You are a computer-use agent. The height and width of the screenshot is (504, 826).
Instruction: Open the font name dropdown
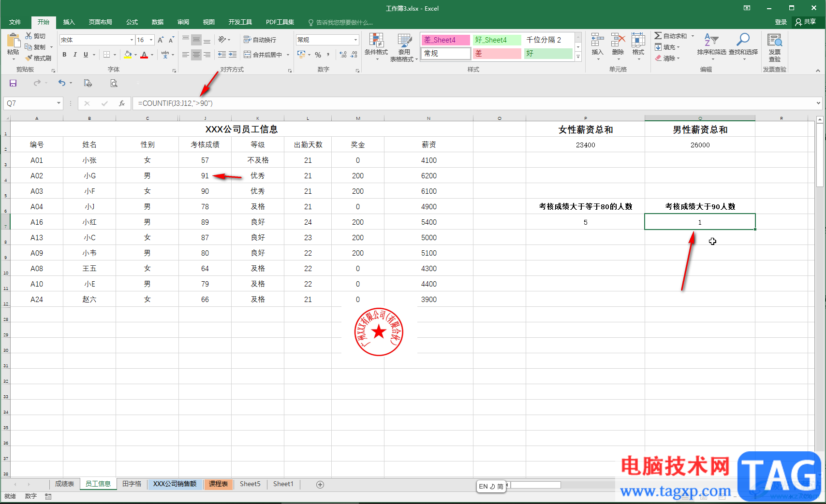coord(132,40)
